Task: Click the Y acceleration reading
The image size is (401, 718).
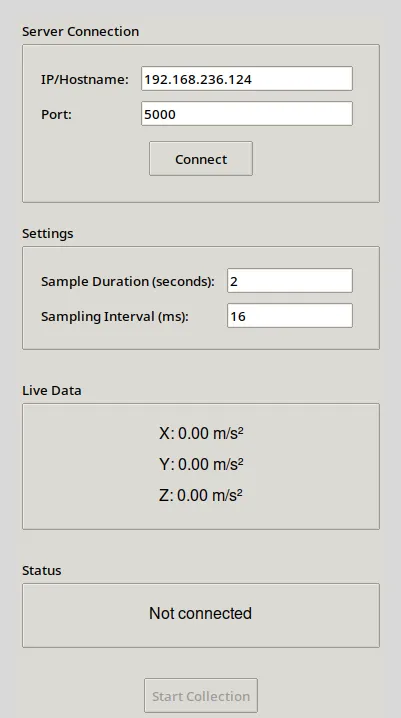Action: 201,464
